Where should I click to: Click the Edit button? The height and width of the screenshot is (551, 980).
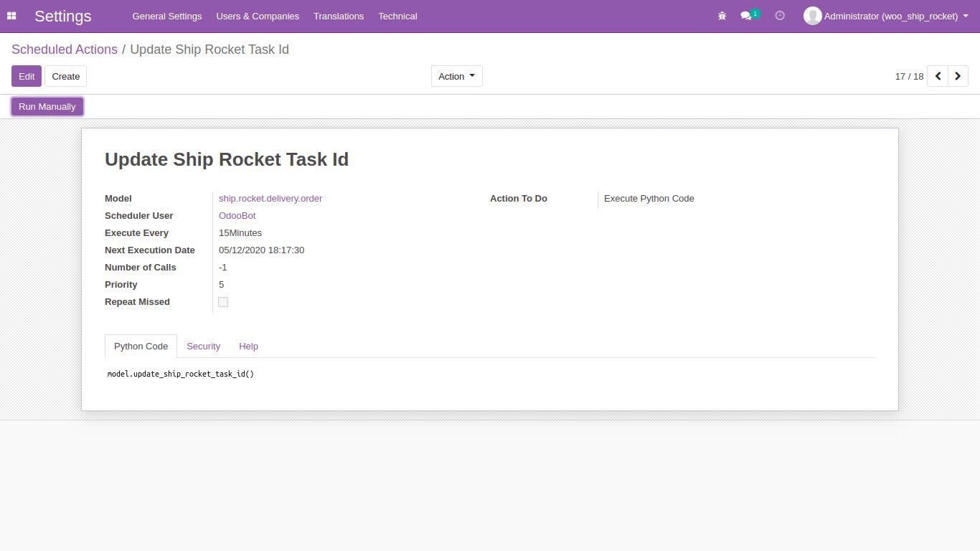click(27, 76)
